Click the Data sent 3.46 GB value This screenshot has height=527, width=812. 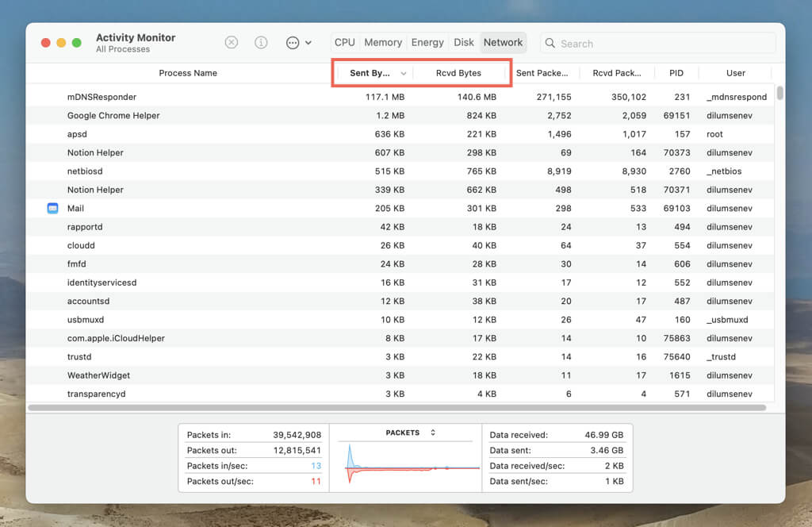(x=607, y=450)
